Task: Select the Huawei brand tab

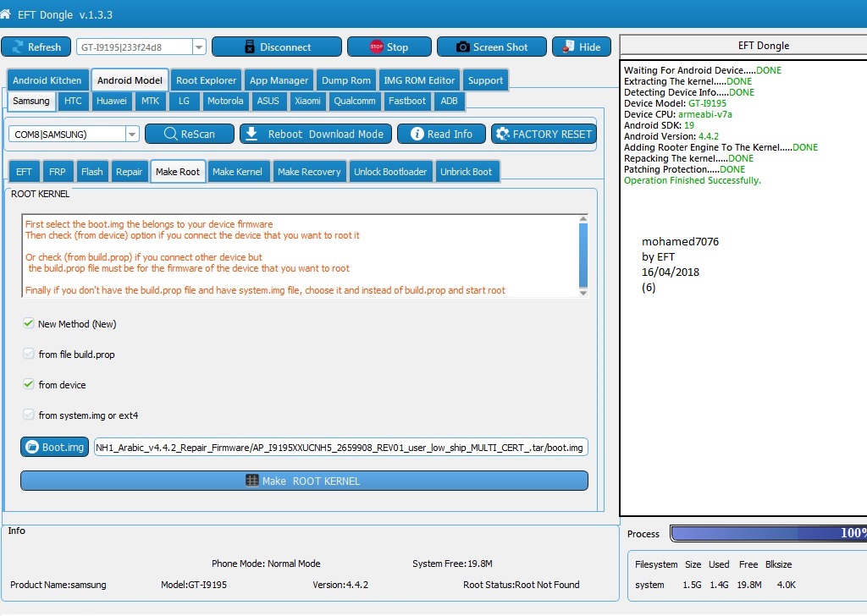Action: click(x=112, y=101)
